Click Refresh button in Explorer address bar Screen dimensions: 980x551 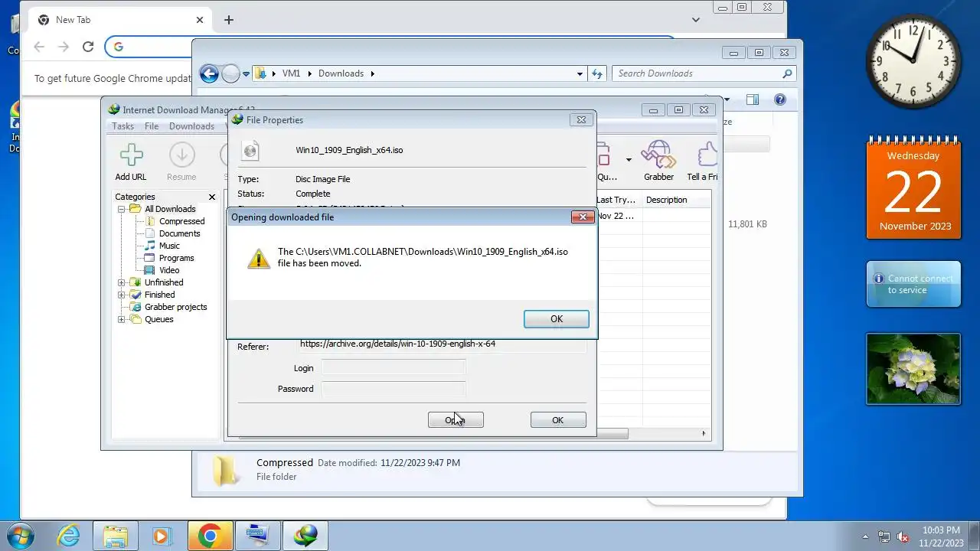tap(598, 74)
